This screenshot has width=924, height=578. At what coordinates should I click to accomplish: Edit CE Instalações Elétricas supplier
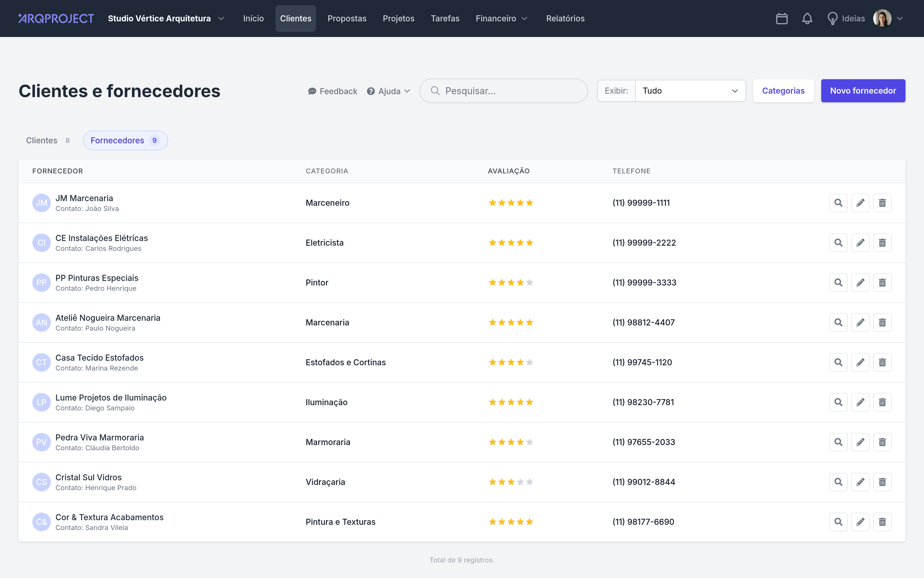point(860,243)
